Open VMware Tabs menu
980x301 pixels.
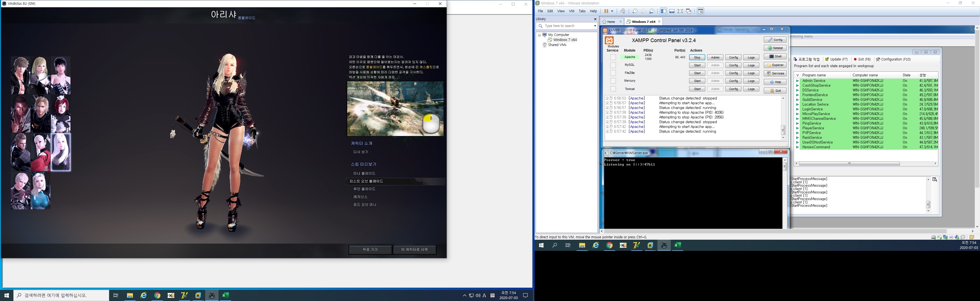(582, 11)
